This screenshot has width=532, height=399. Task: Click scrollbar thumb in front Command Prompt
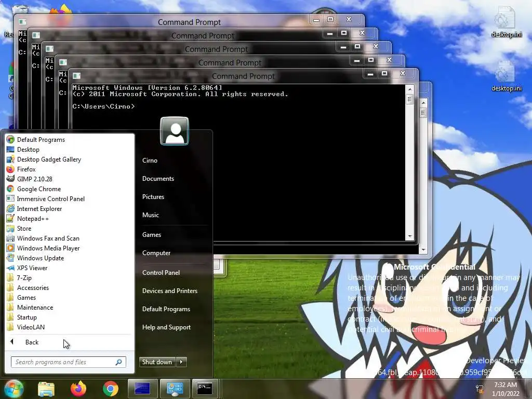(x=410, y=99)
